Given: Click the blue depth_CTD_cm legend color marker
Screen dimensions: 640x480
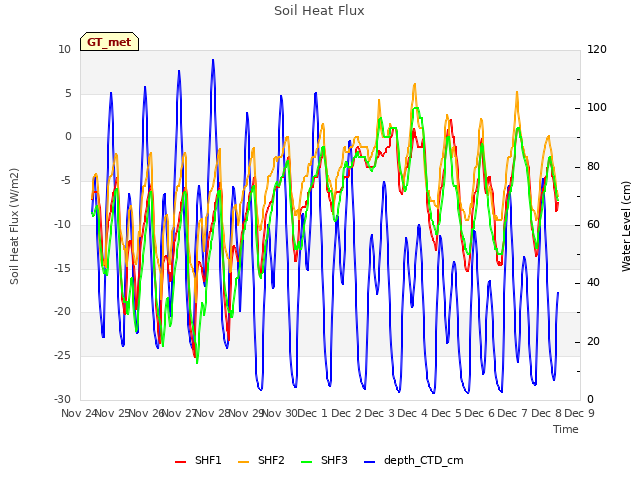Looking at the screenshot, I should (369, 462).
